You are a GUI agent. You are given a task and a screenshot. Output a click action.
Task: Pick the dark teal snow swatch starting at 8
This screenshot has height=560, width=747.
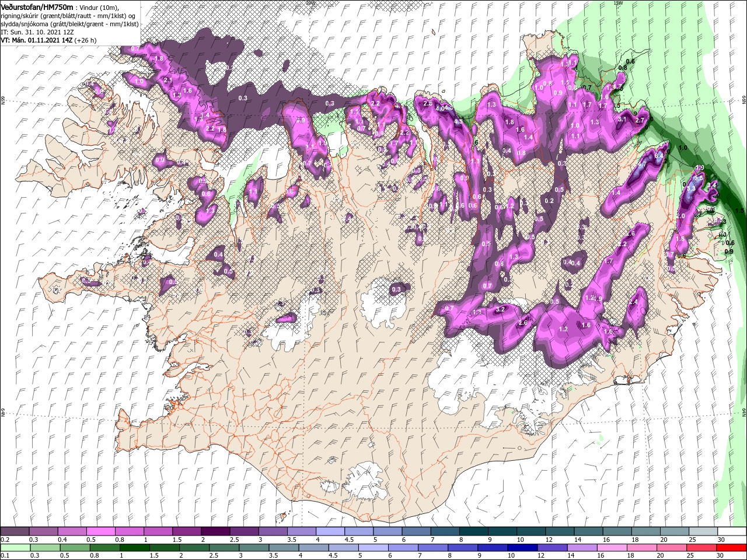coord(473,531)
